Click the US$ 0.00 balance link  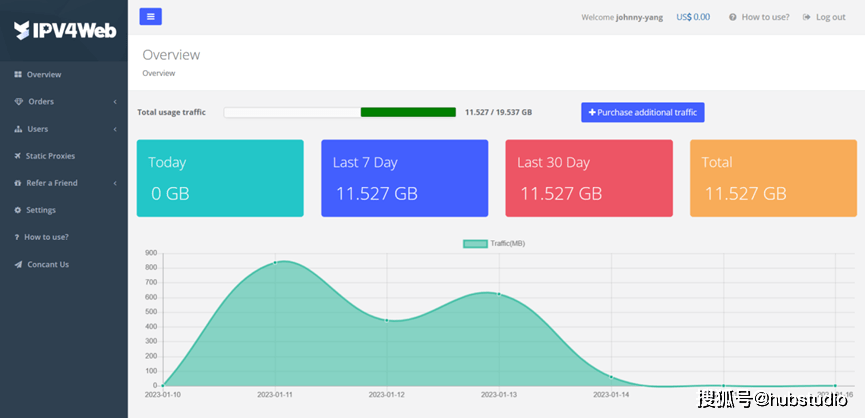pyautogui.click(x=693, y=17)
